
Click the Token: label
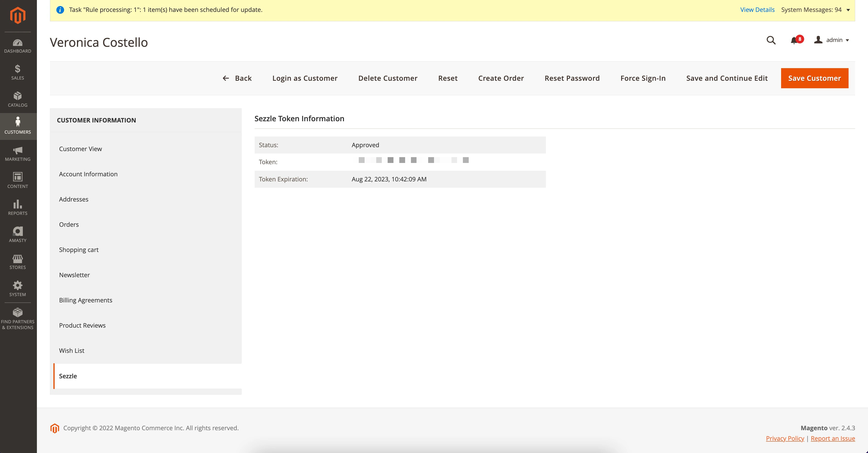pyautogui.click(x=268, y=162)
